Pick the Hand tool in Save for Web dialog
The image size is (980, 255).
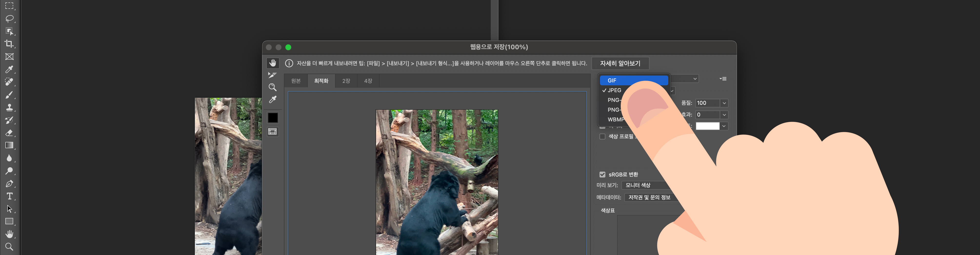pyautogui.click(x=272, y=63)
